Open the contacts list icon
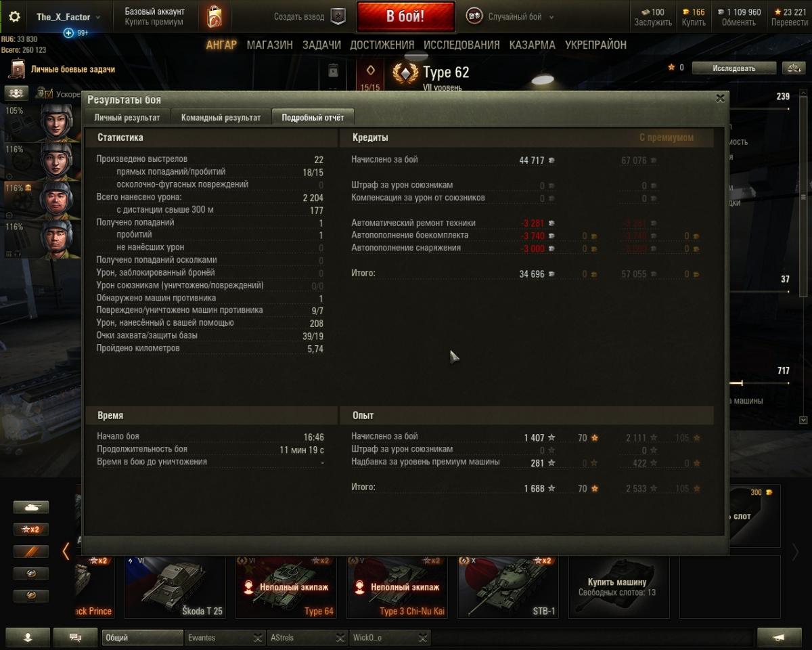This screenshot has height=650, width=812. coord(28,637)
